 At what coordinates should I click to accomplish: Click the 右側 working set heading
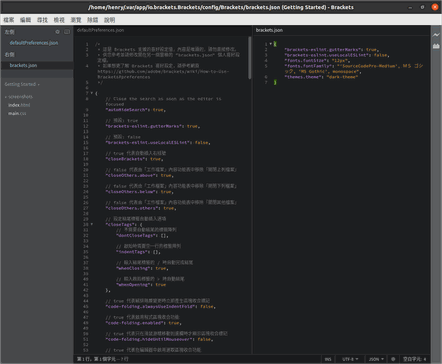[9, 54]
